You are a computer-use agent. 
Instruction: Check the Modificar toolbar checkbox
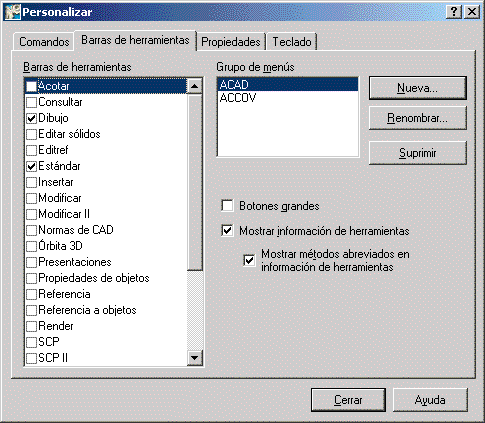click(32, 198)
